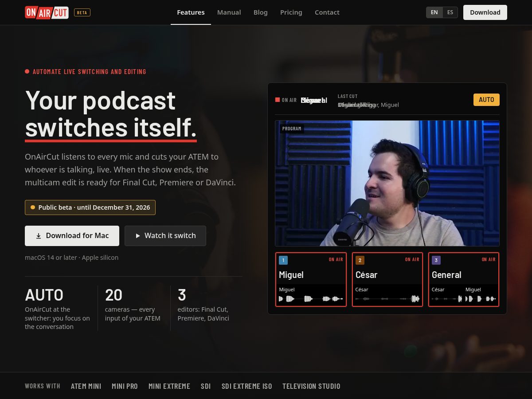Click the WORKS WITH label
This screenshot has height=399, width=532.
[x=43, y=386]
